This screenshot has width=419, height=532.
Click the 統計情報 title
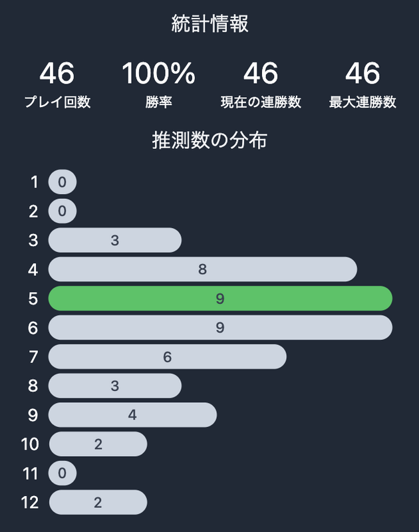[x=209, y=24]
